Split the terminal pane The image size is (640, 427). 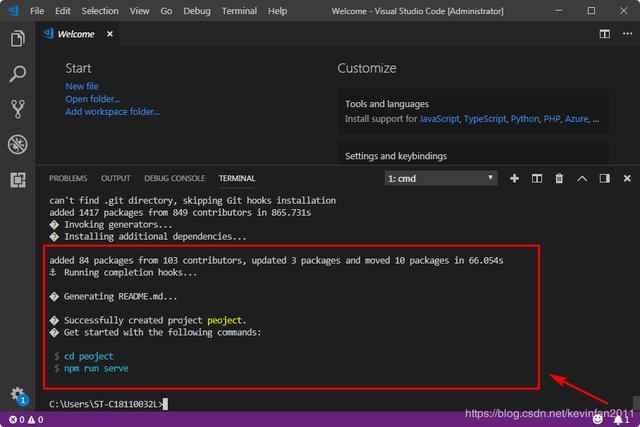[x=537, y=178]
